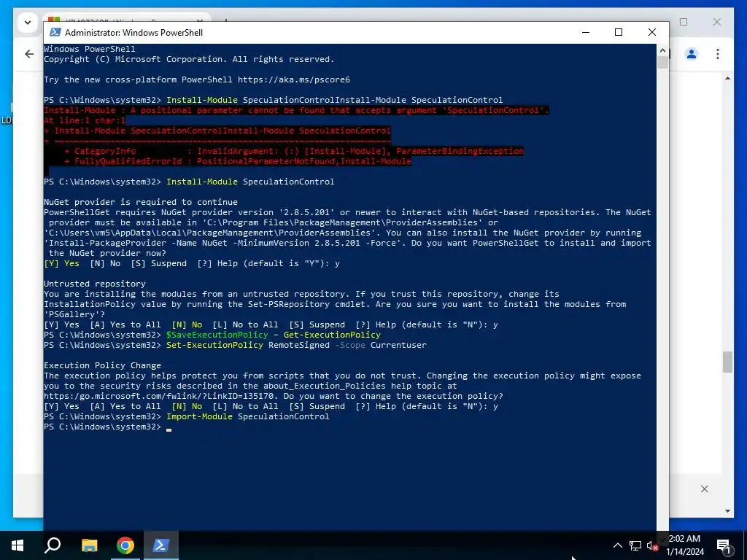Click the 'Execution Policy Change' heading
Viewport: 747px width, 560px height.
(x=102, y=365)
